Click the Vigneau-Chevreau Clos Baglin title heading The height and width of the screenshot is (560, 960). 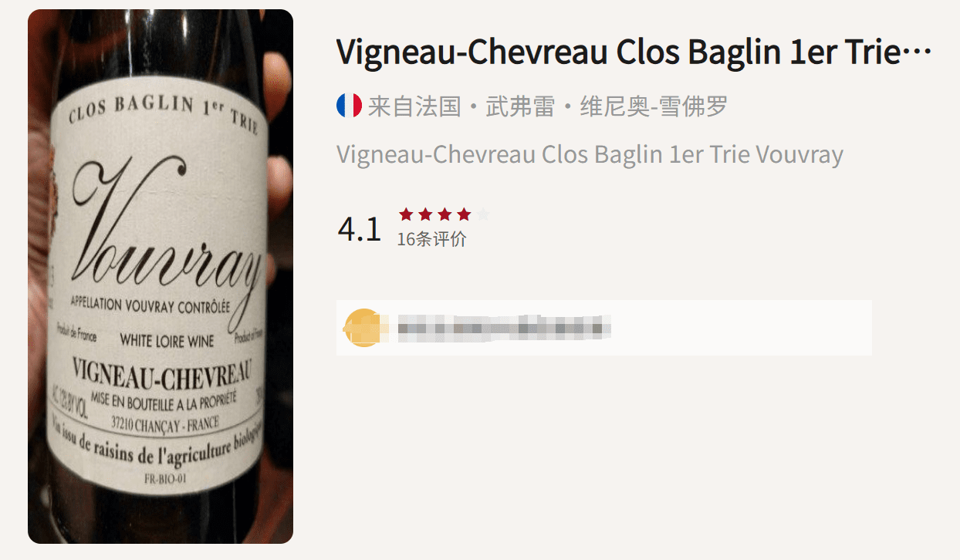coord(634,52)
